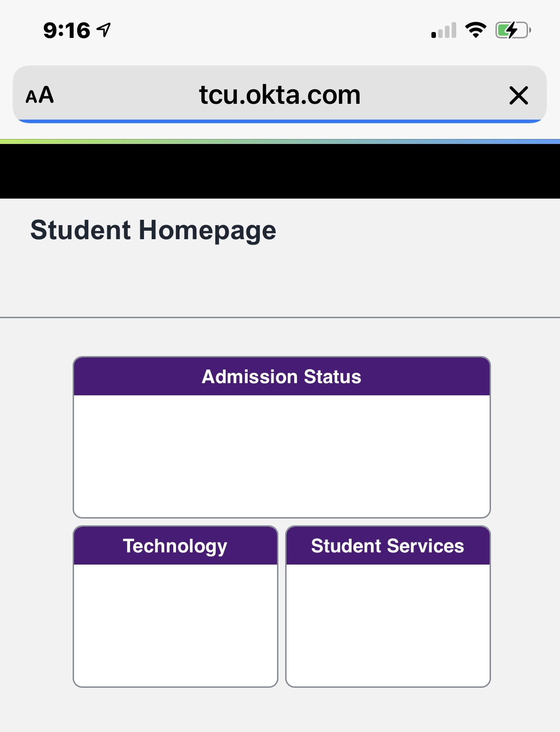Image resolution: width=560 pixels, height=732 pixels.
Task: Click the divider line below Student Homepage
Action: pos(280,317)
